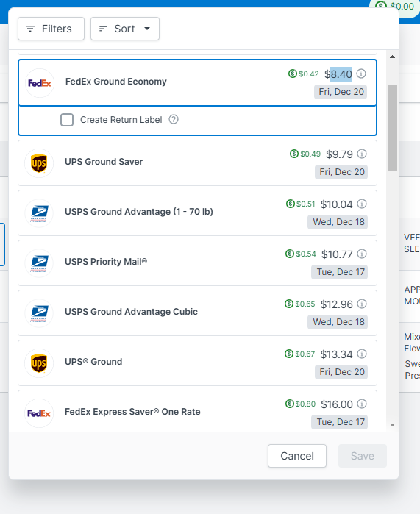
Task: Open the Sort dropdown
Action: tap(125, 29)
